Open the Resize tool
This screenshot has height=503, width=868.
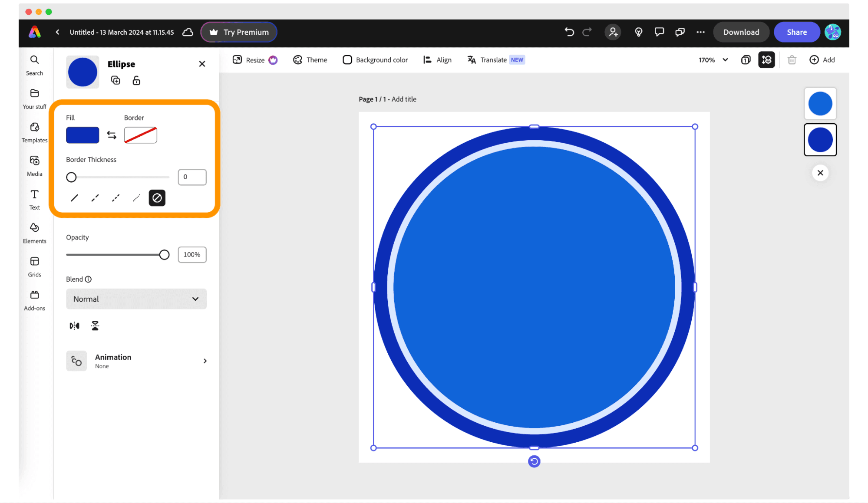tap(255, 60)
